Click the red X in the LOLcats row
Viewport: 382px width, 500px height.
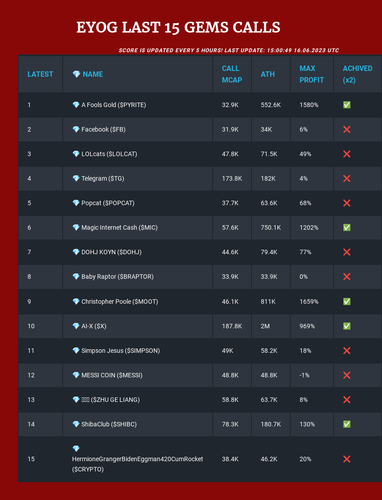click(x=347, y=154)
